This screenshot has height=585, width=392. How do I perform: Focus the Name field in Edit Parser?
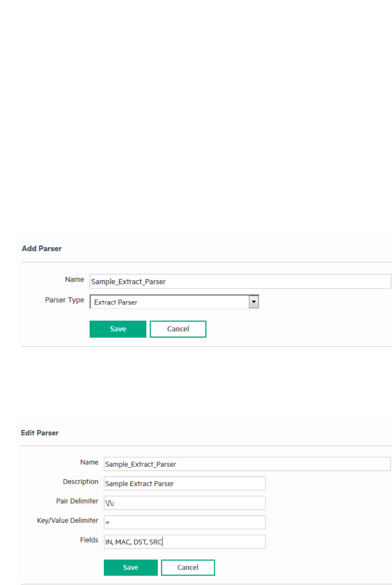coord(247,464)
